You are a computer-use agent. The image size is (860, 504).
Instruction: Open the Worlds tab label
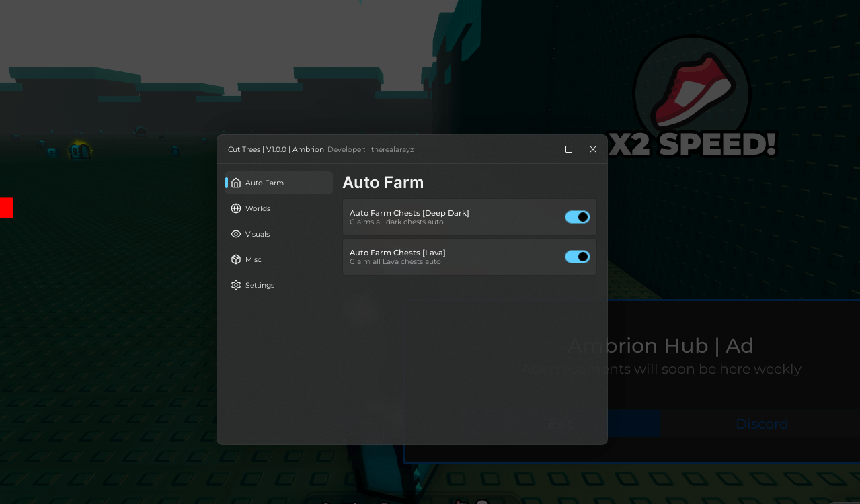(258, 208)
